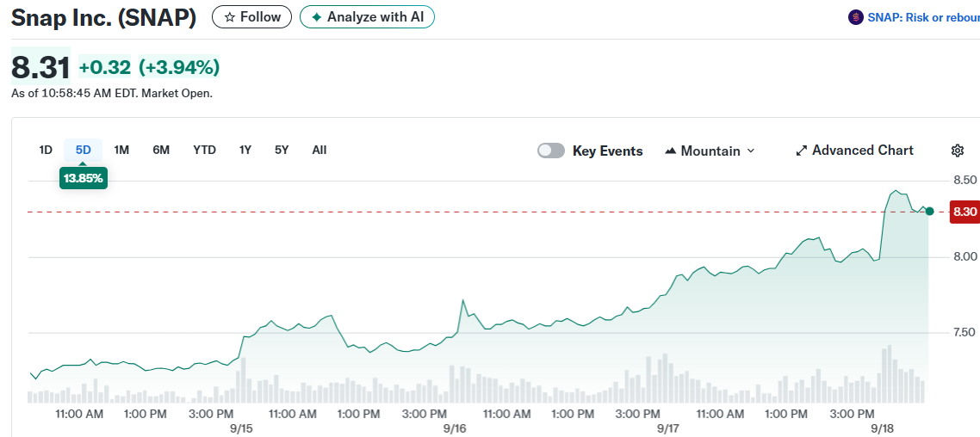The height and width of the screenshot is (437, 980).
Task: Open the Advanced Chart view
Action: (x=854, y=151)
